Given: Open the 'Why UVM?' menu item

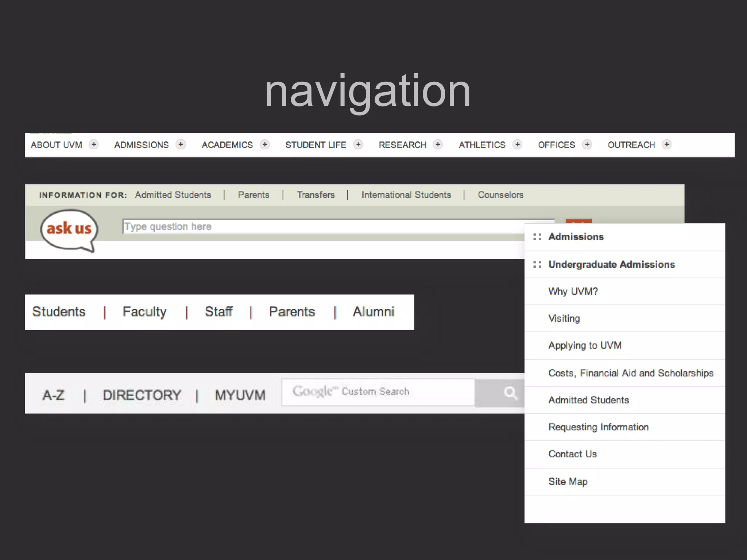Looking at the screenshot, I should [573, 291].
